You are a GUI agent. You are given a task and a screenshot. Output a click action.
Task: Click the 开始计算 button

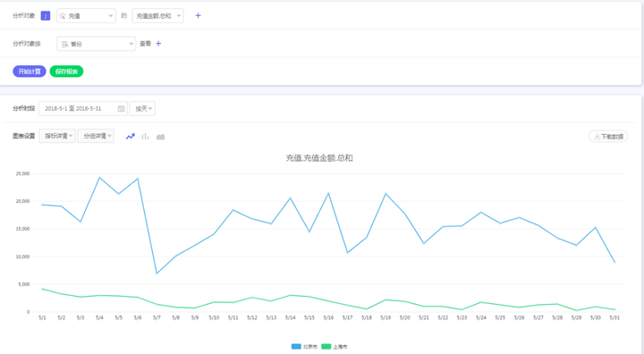click(x=30, y=72)
